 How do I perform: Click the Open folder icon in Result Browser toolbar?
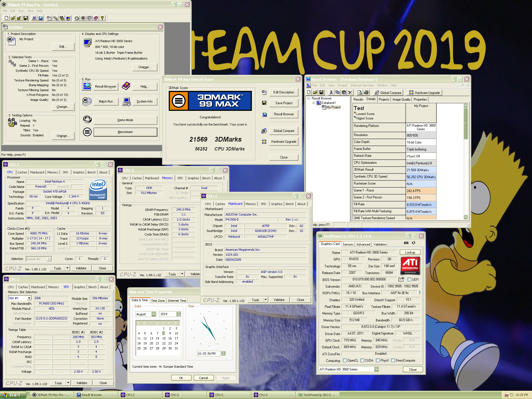[315, 93]
